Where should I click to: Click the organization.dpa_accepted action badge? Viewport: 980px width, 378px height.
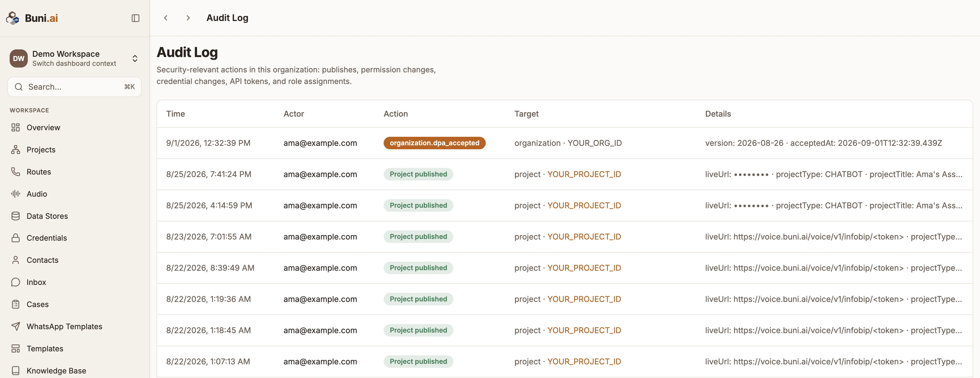click(x=434, y=143)
